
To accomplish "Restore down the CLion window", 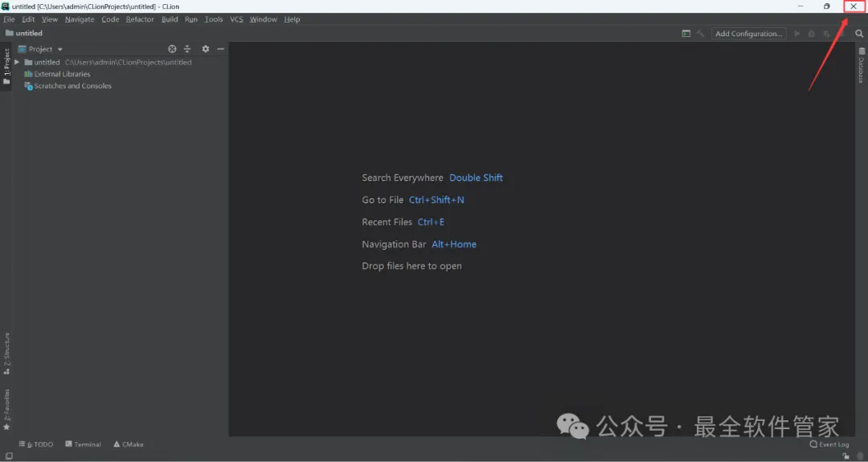I will coord(826,6).
